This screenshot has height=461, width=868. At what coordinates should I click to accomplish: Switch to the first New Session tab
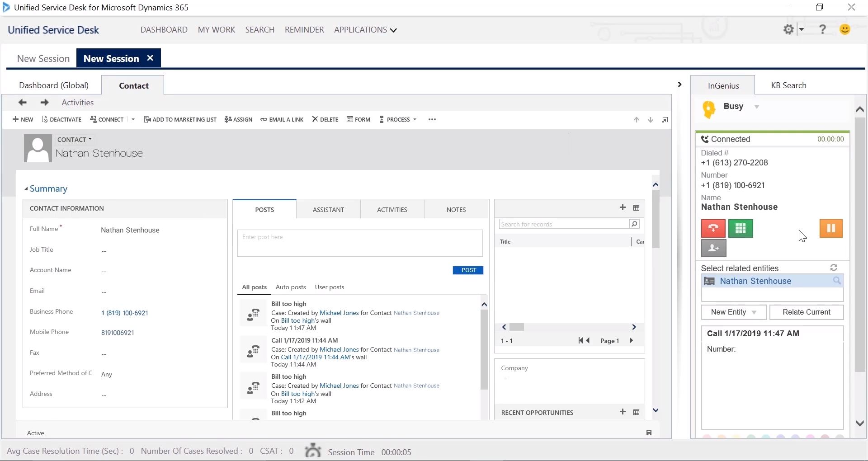[x=43, y=58]
